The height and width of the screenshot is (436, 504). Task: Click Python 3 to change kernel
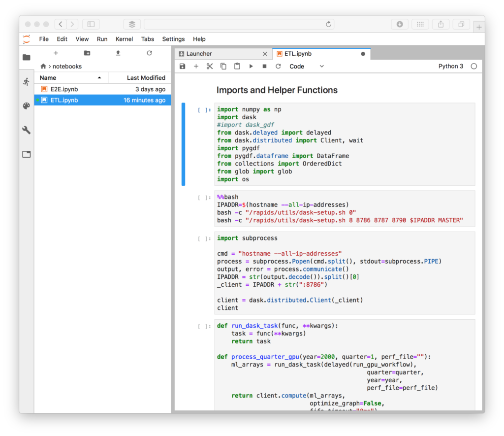point(451,66)
